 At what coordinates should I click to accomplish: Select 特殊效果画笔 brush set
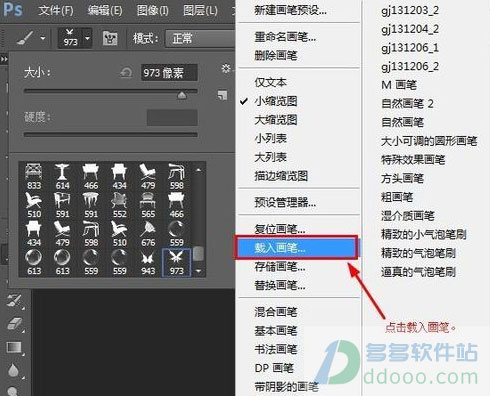(x=413, y=160)
